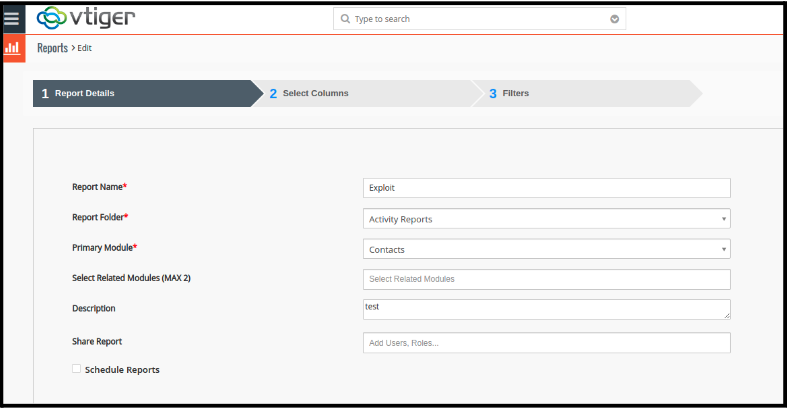
Task: Click the Select Related Modules field
Action: [546, 279]
